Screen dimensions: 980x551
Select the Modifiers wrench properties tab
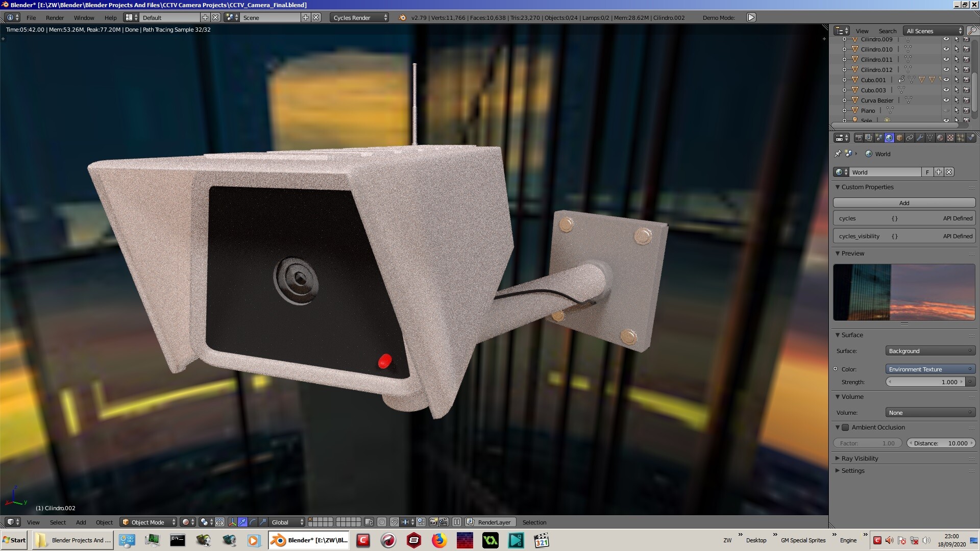click(920, 138)
